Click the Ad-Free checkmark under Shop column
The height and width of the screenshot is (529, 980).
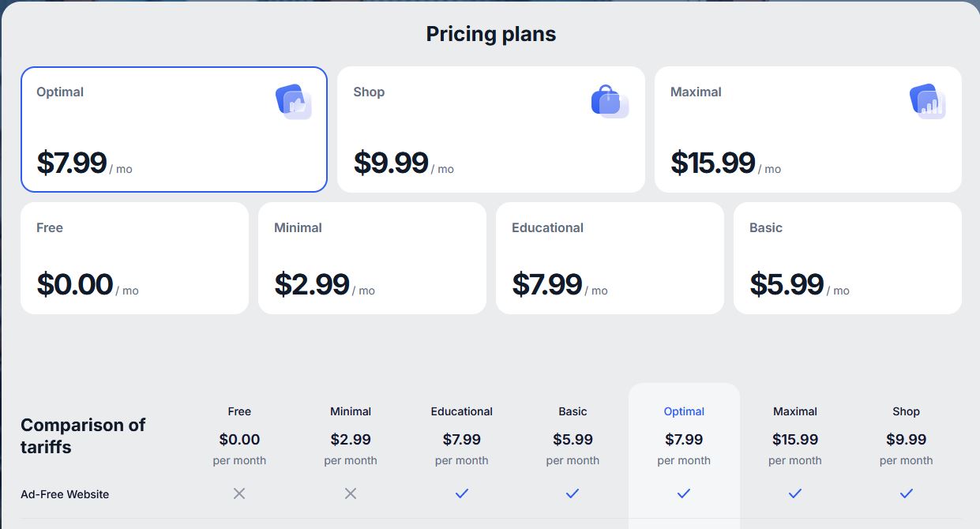(x=907, y=493)
